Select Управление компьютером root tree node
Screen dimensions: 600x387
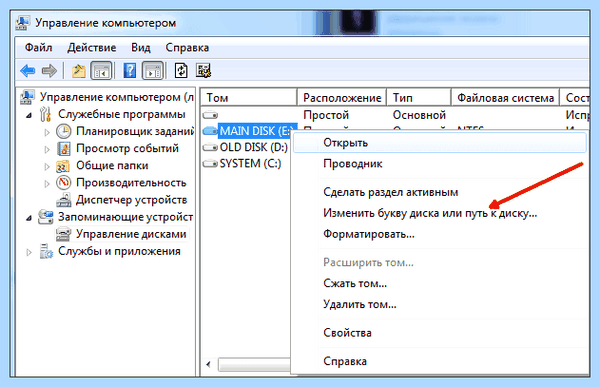point(117,97)
